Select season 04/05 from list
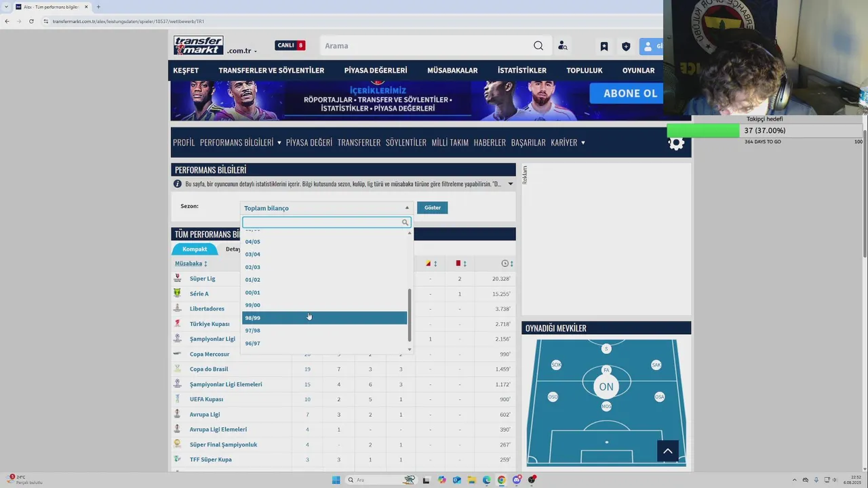 click(324, 242)
